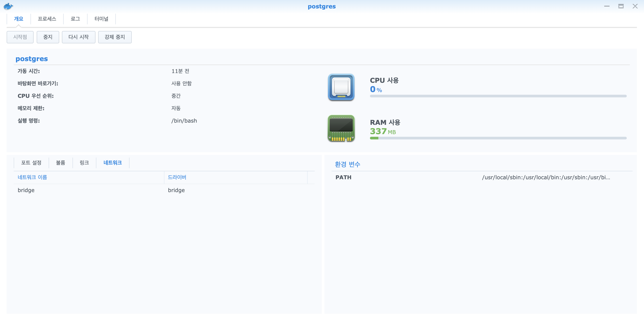Click the 다시 시작 button
This screenshot has height=320, width=644.
coord(78,37)
